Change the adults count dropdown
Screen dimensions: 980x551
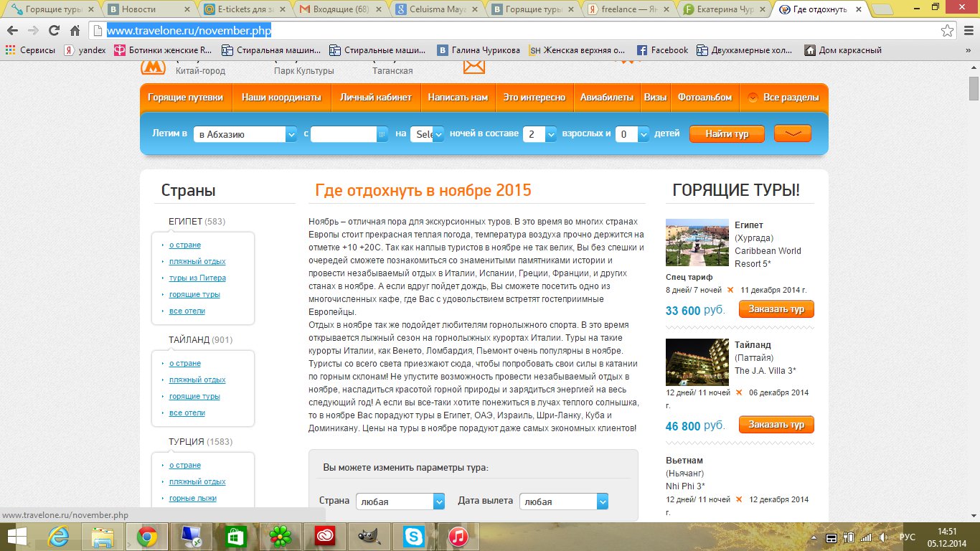click(x=540, y=134)
